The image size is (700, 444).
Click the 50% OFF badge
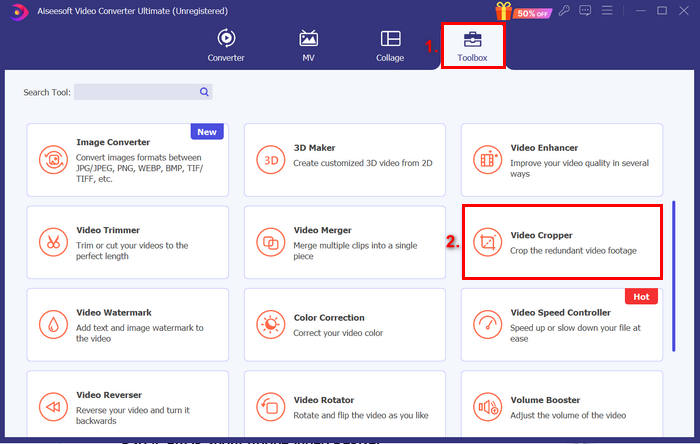(532, 13)
